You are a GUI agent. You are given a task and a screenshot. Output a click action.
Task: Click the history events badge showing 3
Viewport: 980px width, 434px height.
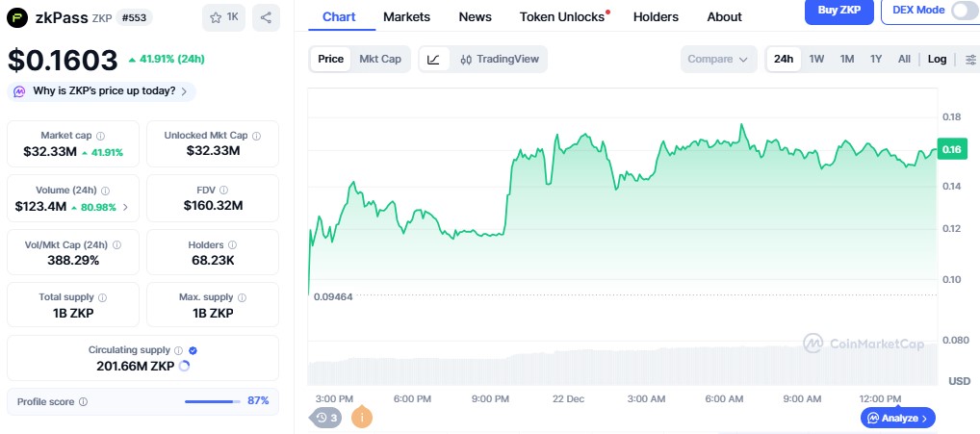click(326, 418)
